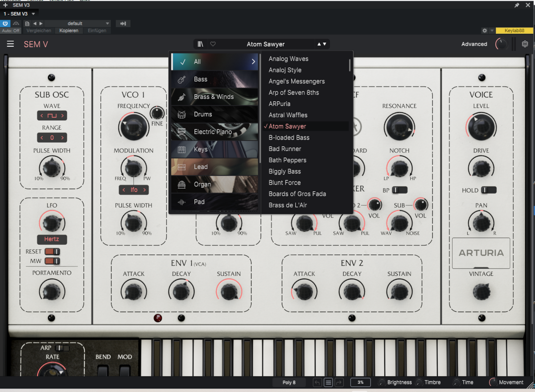Open the preset library browser icon

coord(201,44)
